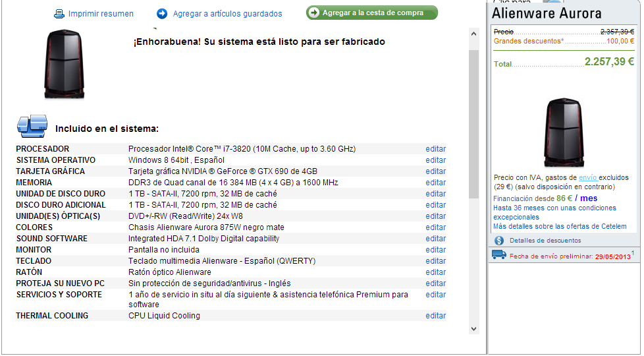Edit the MONITOR selection

tap(436, 249)
